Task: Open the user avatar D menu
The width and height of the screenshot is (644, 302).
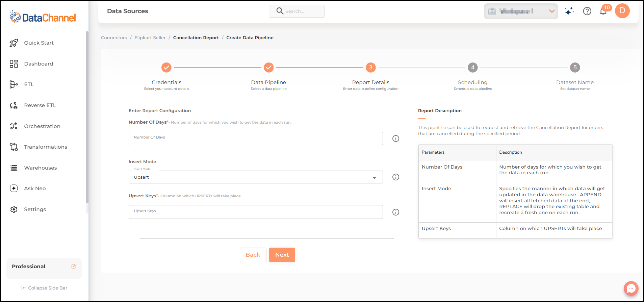Action: (622, 11)
